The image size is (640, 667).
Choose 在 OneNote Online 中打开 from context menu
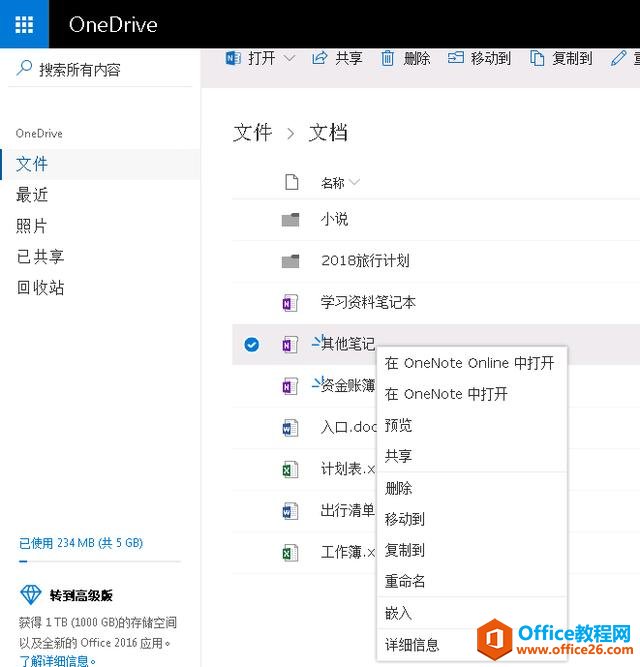[x=469, y=363]
